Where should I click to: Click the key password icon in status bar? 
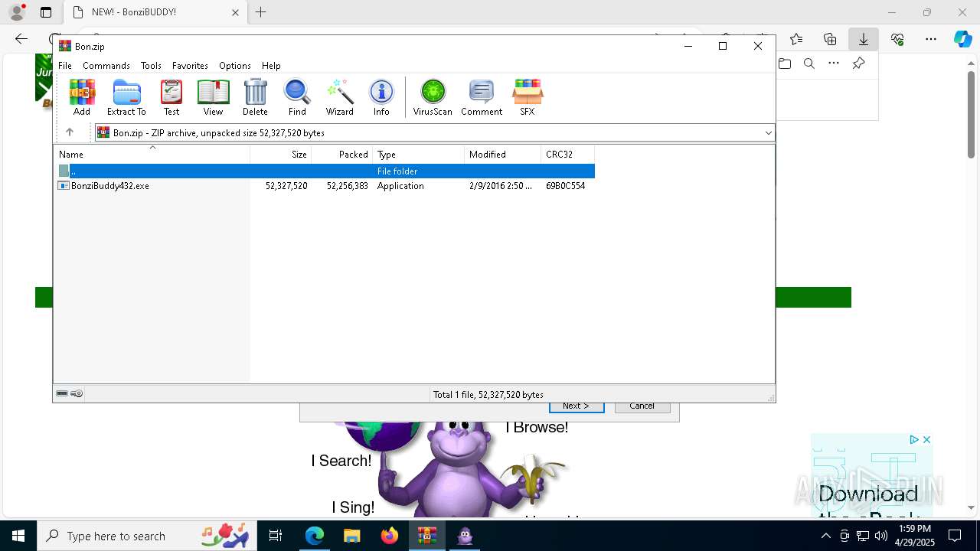coord(77,394)
